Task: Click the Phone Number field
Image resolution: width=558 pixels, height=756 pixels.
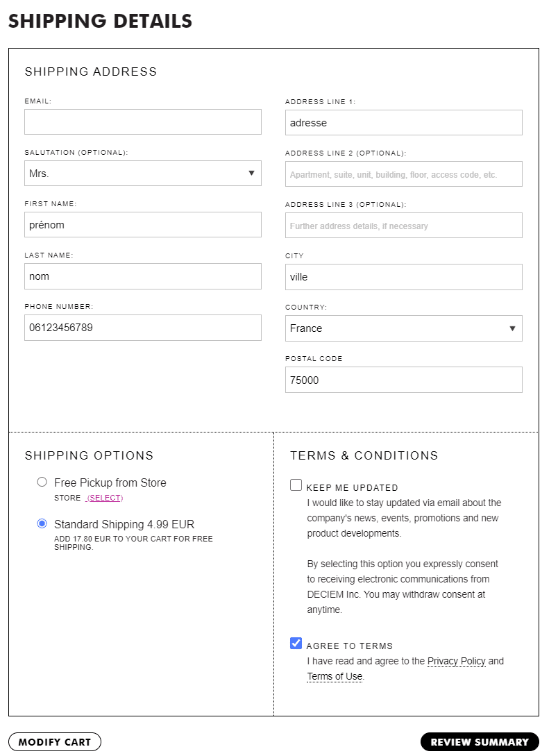Action: (x=142, y=328)
